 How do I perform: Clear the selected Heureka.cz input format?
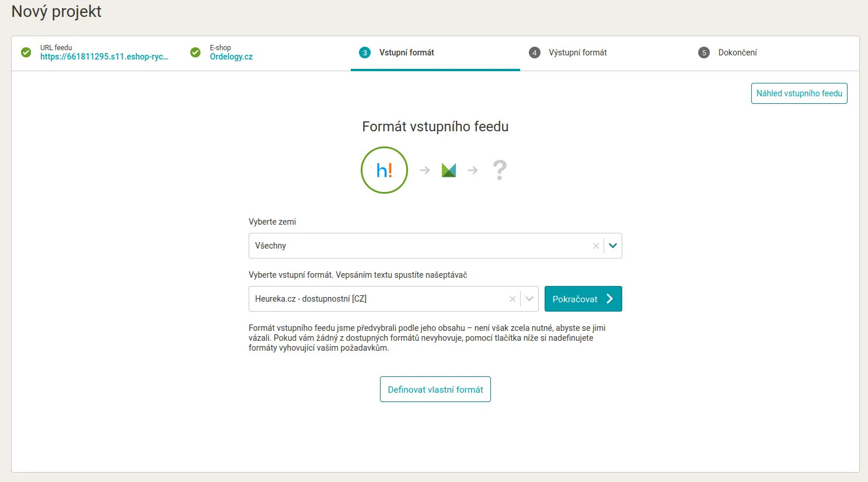pos(513,299)
